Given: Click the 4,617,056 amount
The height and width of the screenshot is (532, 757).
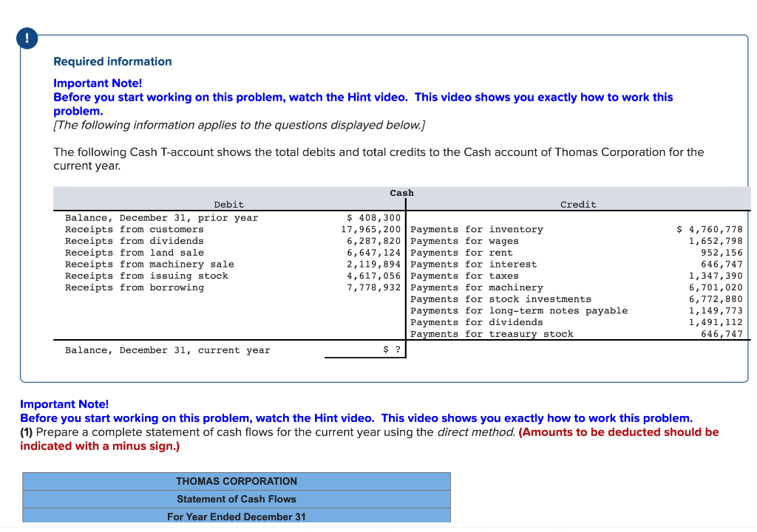Looking at the screenshot, I should tap(373, 276).
